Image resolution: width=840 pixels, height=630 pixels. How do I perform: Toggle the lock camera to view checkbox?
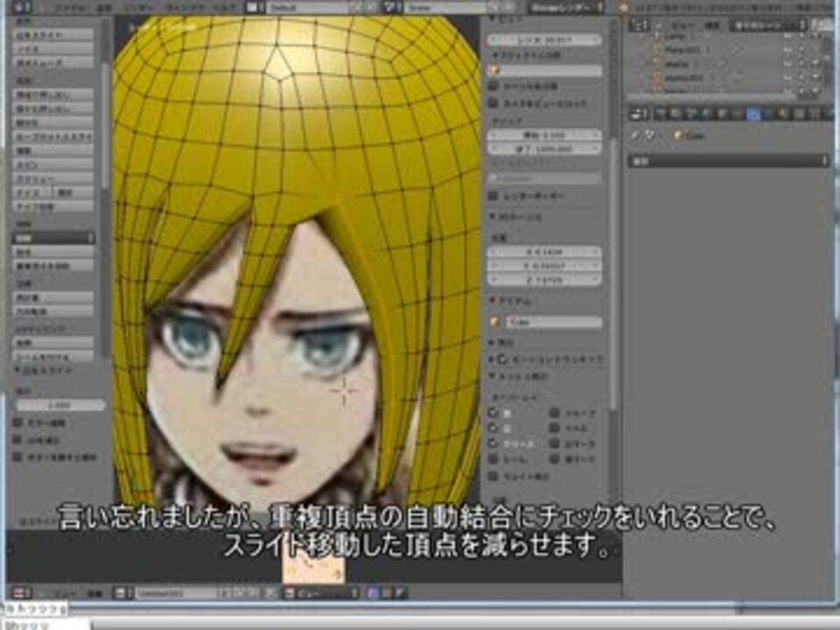(x=493, y=103)
